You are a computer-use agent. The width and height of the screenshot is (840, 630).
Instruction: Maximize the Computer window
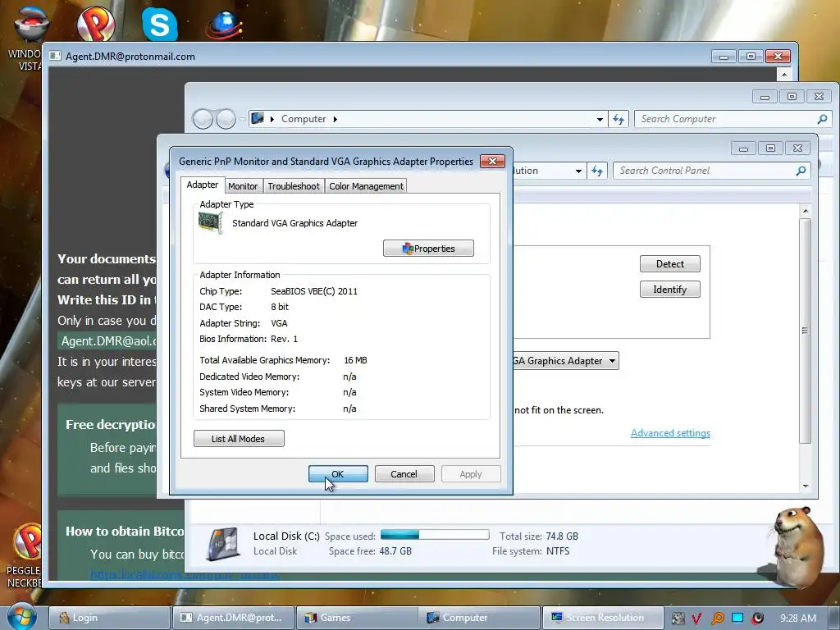click(x=792, y=97)
